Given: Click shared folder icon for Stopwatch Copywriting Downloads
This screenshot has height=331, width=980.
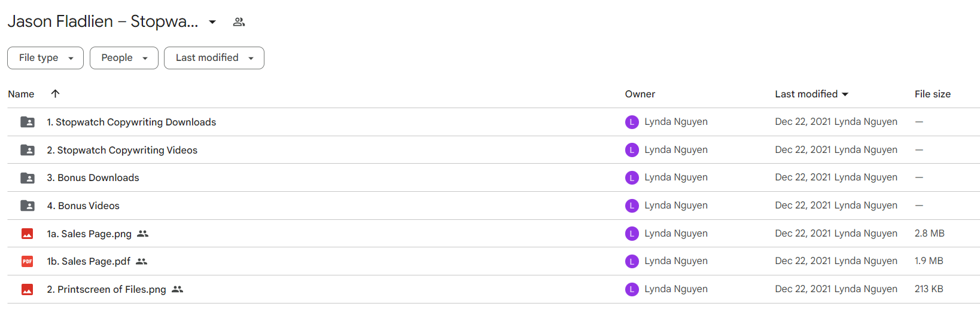Looking at the screenshot, I should pos(28,122).
